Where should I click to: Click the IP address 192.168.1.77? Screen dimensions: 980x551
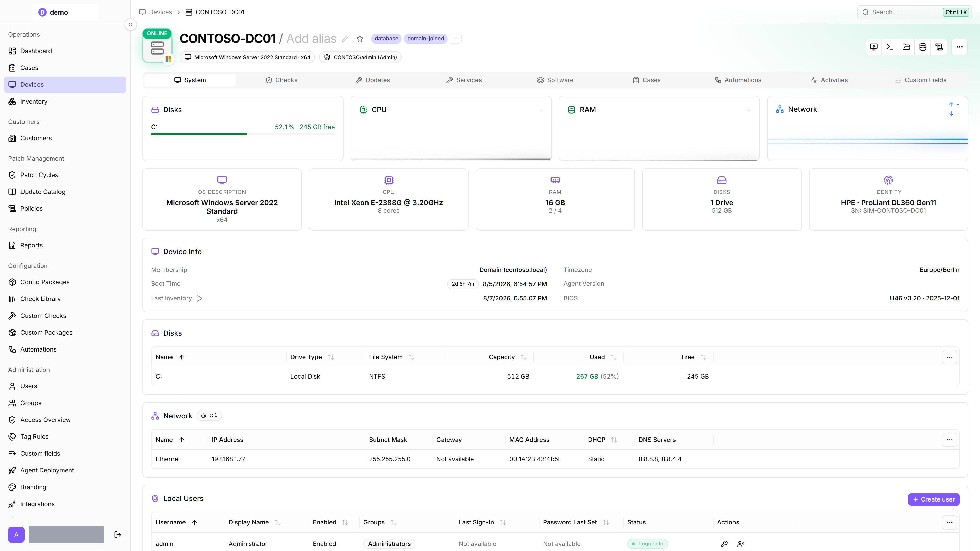[229, 459]
